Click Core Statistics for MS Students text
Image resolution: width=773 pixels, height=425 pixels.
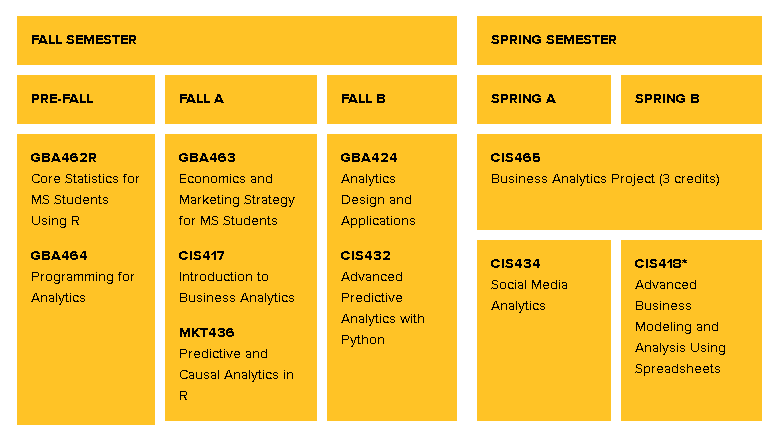pos(85,189)
